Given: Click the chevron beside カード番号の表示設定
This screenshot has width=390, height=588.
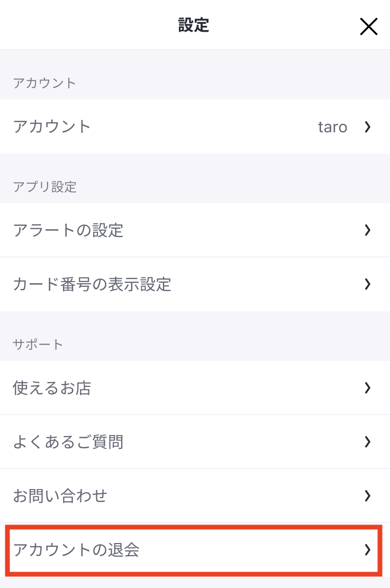Looking at the screenshot, I should [x=367, y=284].
